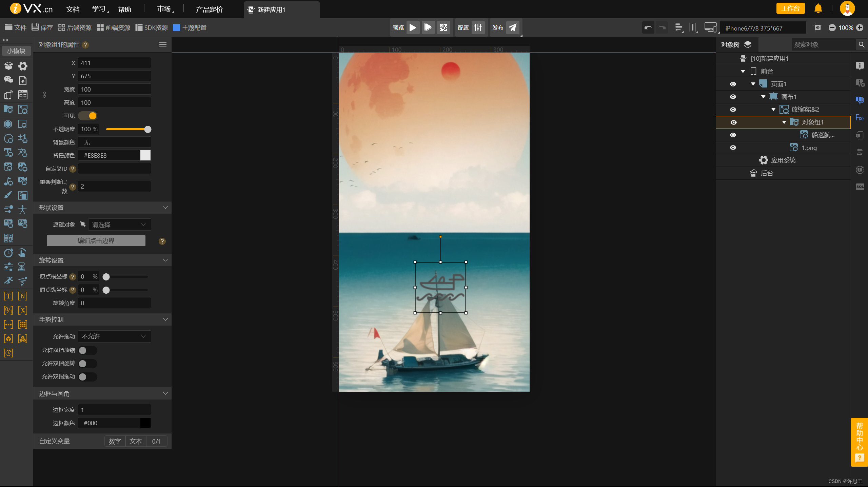
Task: Hide 对象组1 using its eye icon
Action: tap(734, 122)
